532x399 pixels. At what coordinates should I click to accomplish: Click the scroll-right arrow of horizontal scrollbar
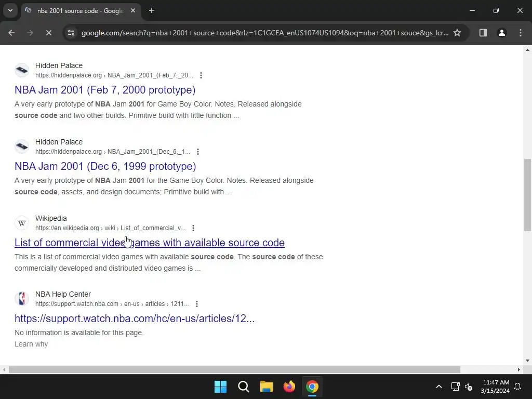click(519, 369)
